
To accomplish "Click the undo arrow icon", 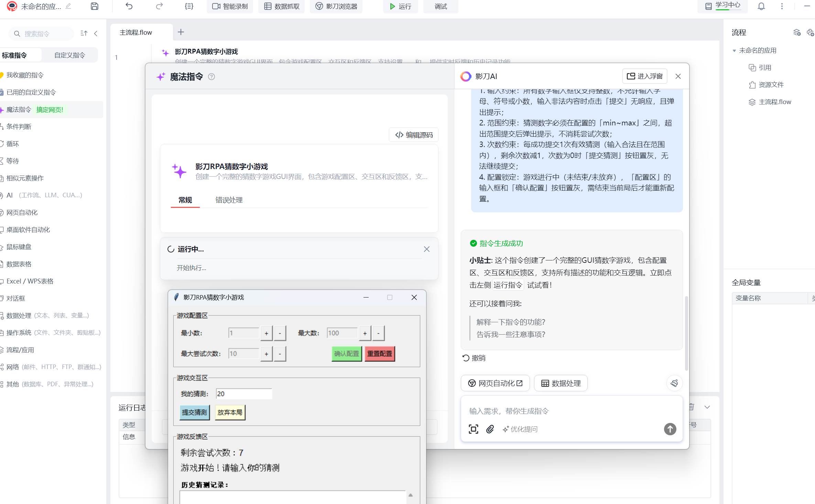I will tap(129, 6).
